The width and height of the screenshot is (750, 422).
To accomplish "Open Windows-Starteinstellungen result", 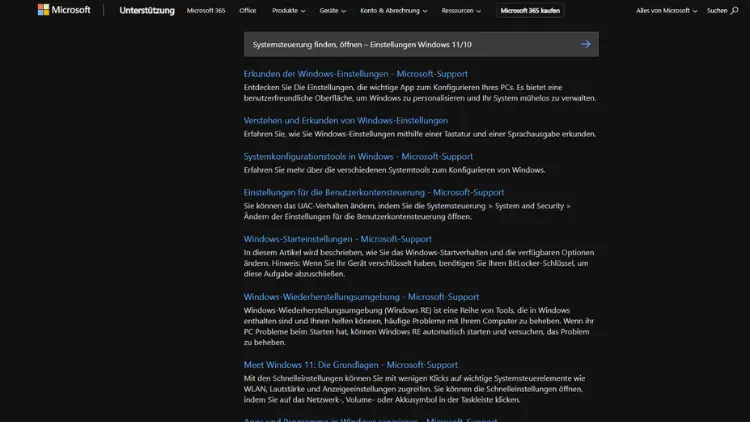I will (337, 239).
